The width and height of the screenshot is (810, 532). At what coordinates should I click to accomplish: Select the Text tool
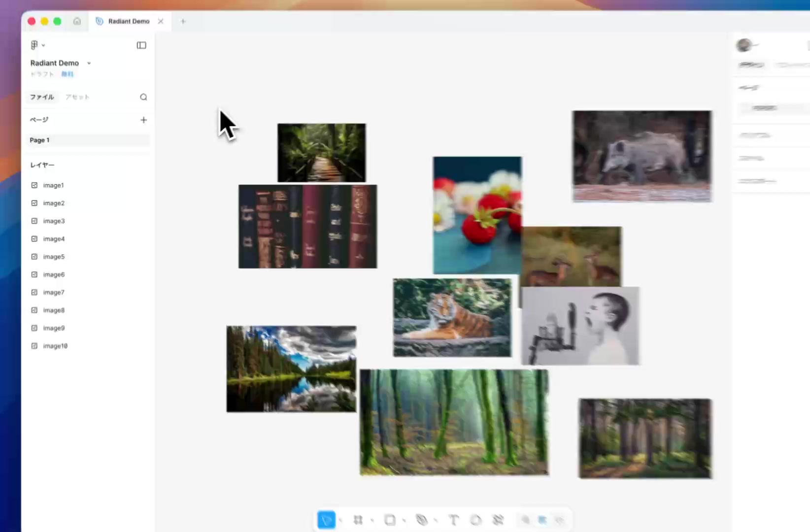coord(453,520)
